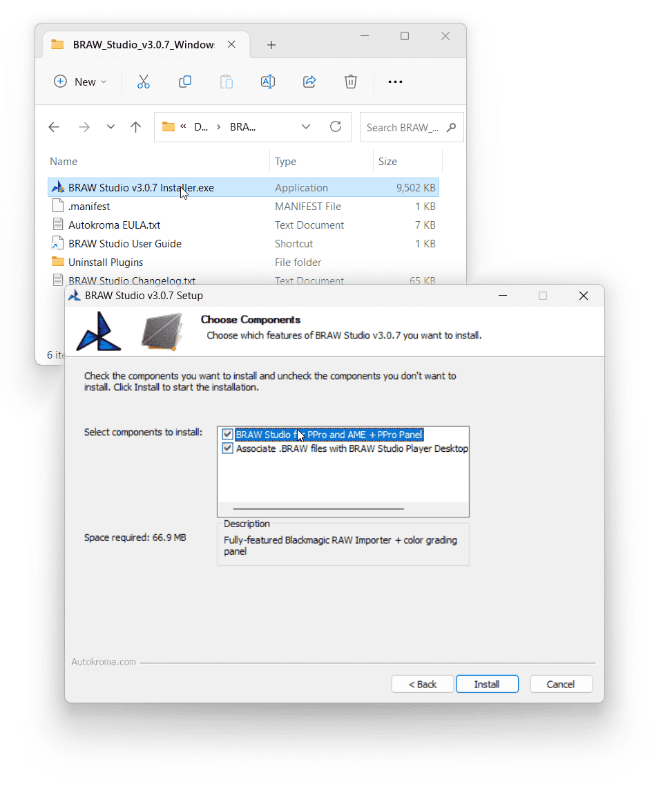This screenshot has height=798, width=672.
Task: Click the Cut scissors icon
Action: tap(144, 82)
